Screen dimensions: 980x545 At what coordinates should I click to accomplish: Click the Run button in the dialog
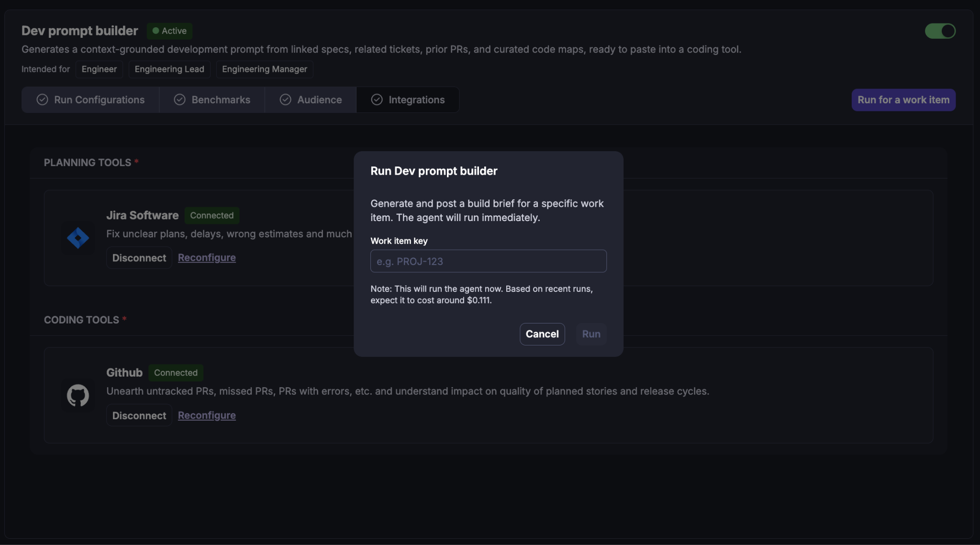(x=591, y=334)
